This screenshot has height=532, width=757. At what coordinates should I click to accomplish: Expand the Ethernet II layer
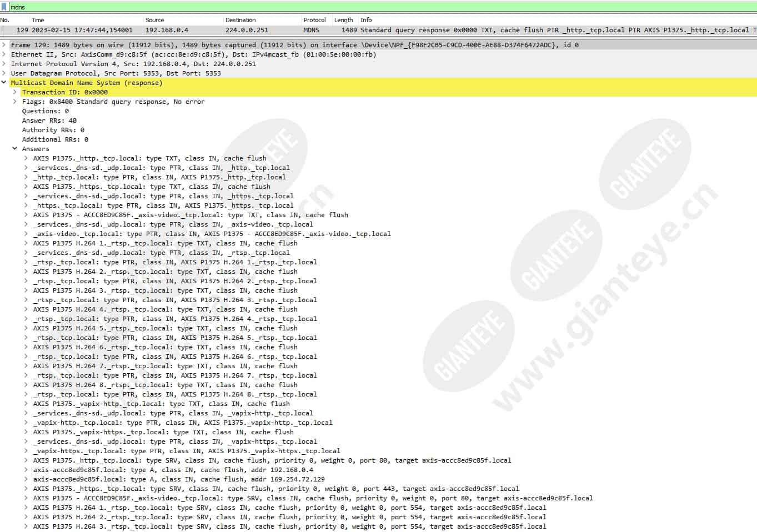coord(4,54)
